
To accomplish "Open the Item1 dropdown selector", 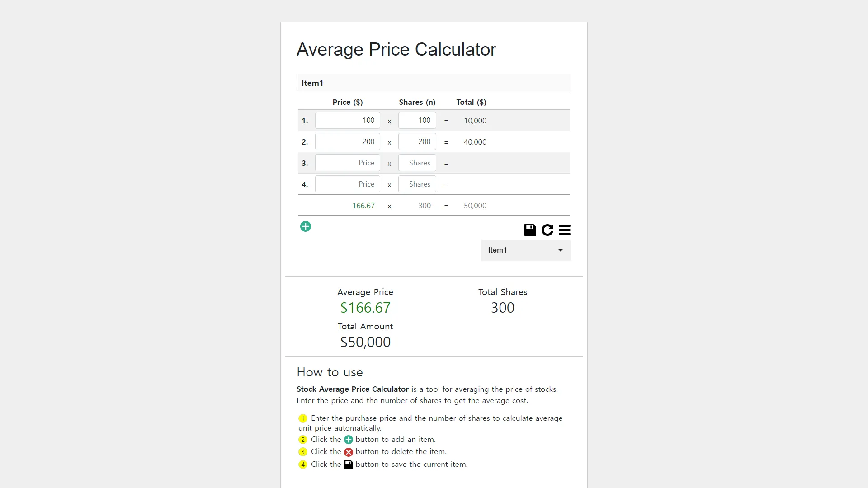I will [526, 250].
